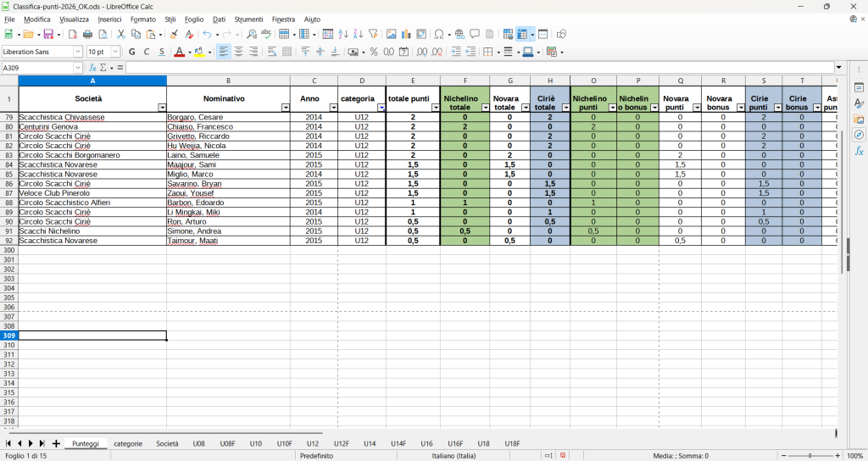
Task: Expand the font name dropdown
Action: pyautogui.click(x=78, y=52)
